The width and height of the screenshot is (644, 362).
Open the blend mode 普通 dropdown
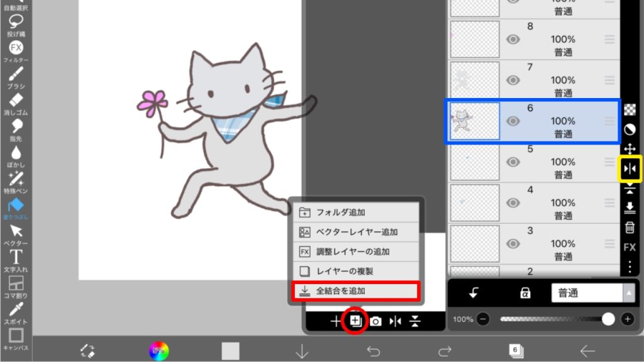[x=592, y=293]
